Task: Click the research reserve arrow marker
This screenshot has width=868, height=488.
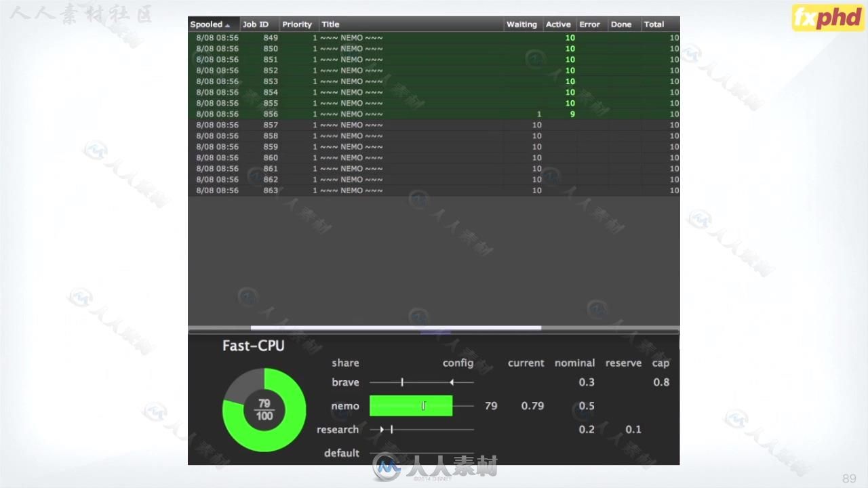Action: coord(382,430)
